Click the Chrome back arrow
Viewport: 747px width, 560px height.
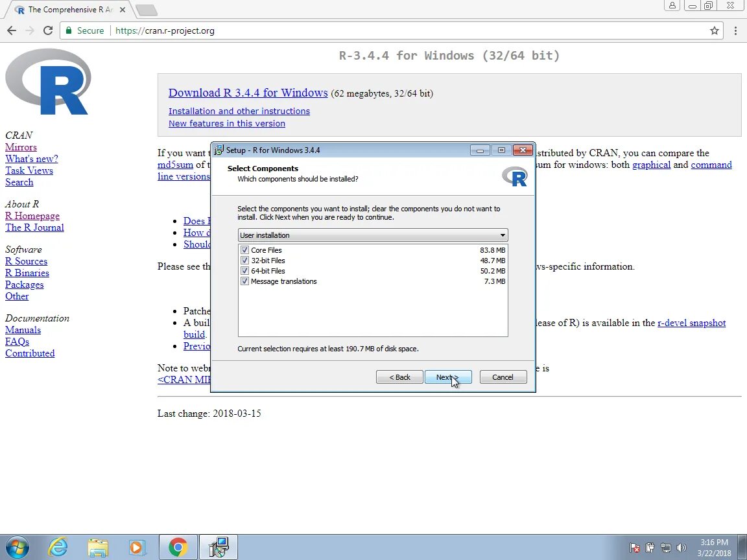pos(12,30)
